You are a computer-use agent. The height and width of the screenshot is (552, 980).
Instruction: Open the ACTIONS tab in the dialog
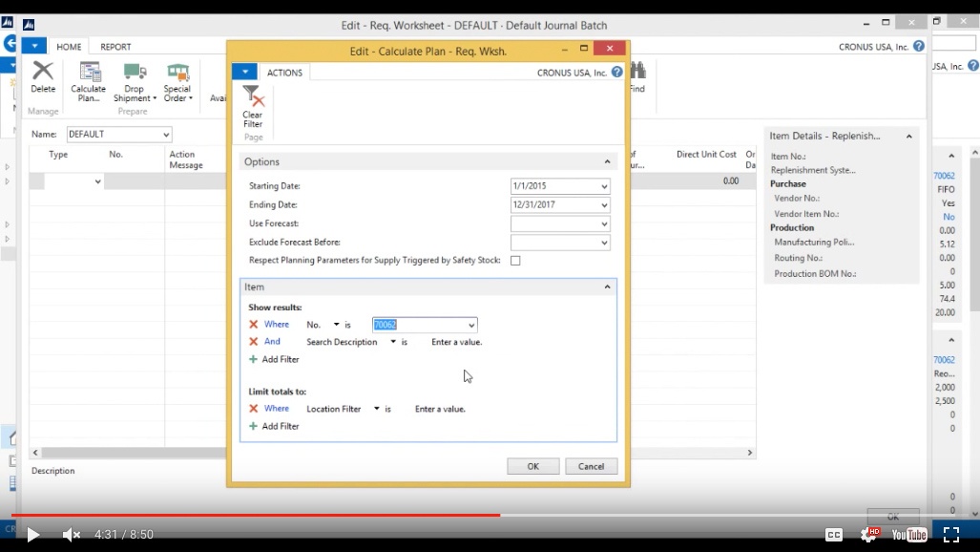coord(285,72)
